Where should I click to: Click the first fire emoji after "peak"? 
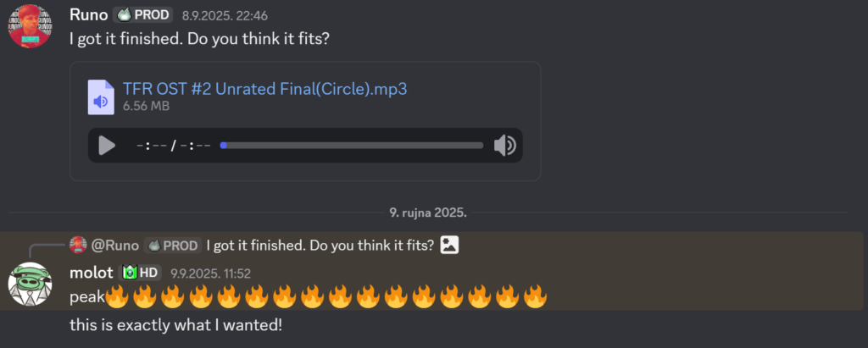click(x=116, y=297)
